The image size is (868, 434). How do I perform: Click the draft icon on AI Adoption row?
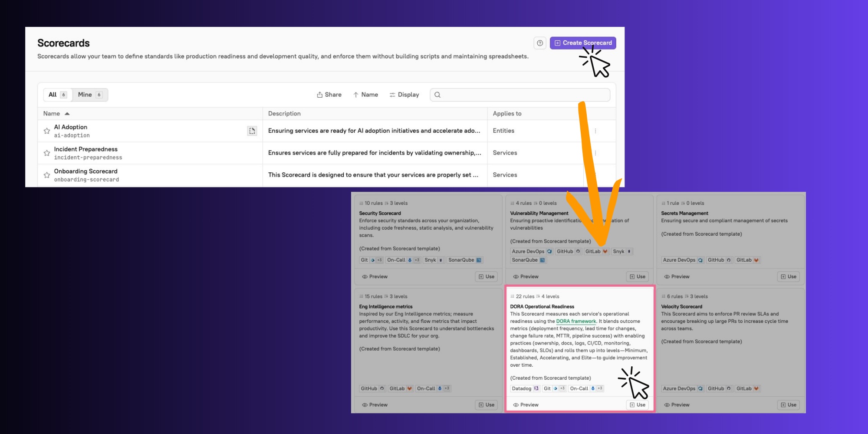pyautogui.click(x=252, y=131)
